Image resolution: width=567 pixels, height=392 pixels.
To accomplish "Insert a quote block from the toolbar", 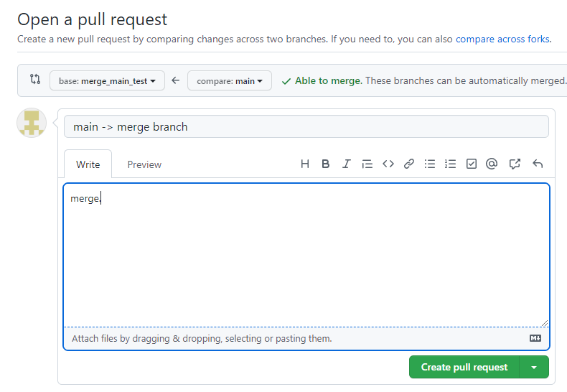I will (x=367, y=164).
